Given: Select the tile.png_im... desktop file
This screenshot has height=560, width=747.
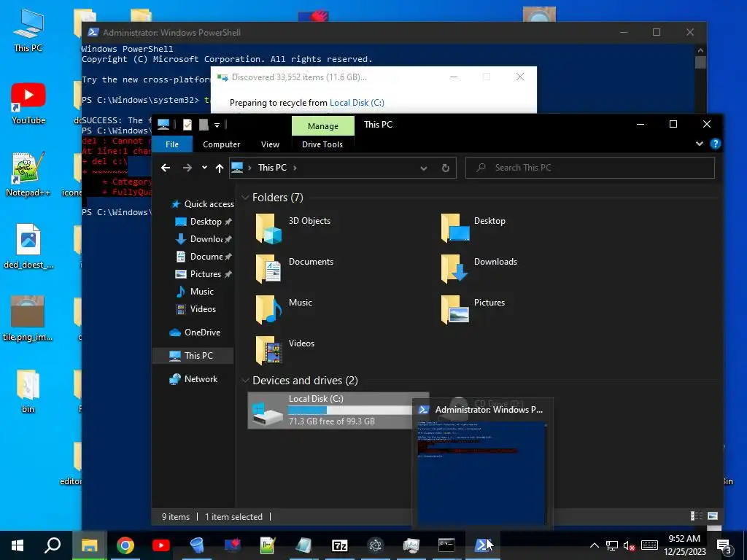Looking at the screenshot, I should tap(27, 319).
